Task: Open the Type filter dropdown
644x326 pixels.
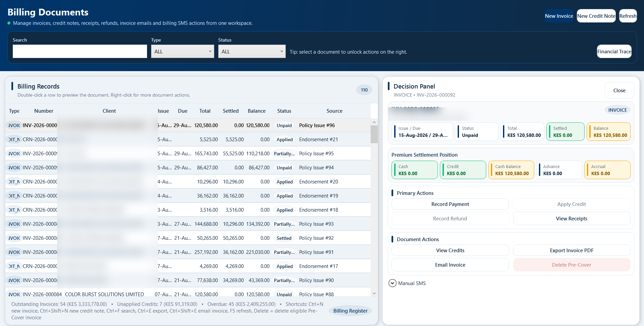Action: point(182,51)
